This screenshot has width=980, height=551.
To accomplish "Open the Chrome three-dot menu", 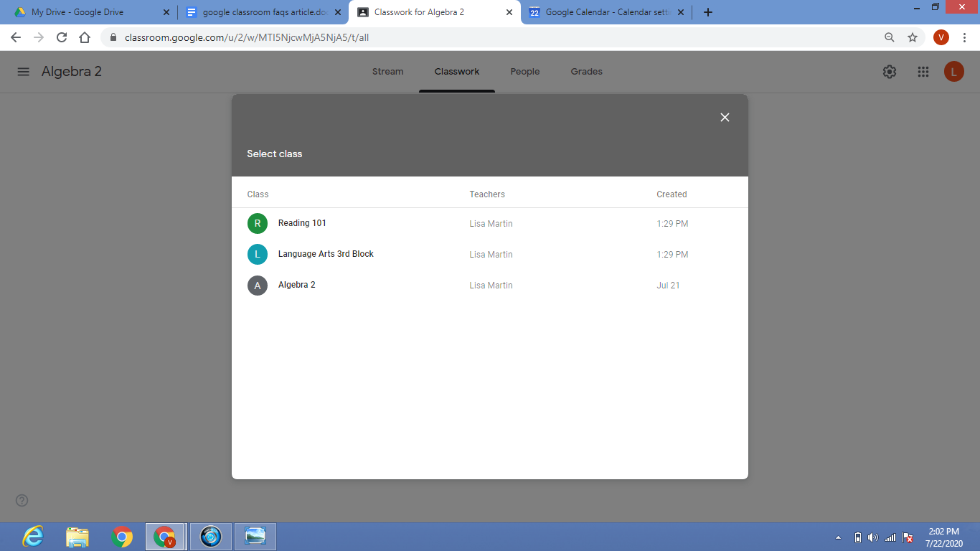I will [x=964, y=37].
